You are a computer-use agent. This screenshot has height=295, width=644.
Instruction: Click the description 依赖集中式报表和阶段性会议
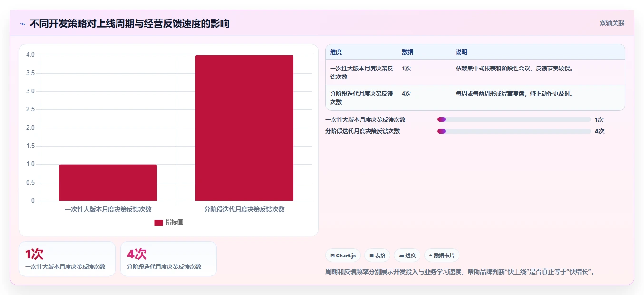pos(515,69)
